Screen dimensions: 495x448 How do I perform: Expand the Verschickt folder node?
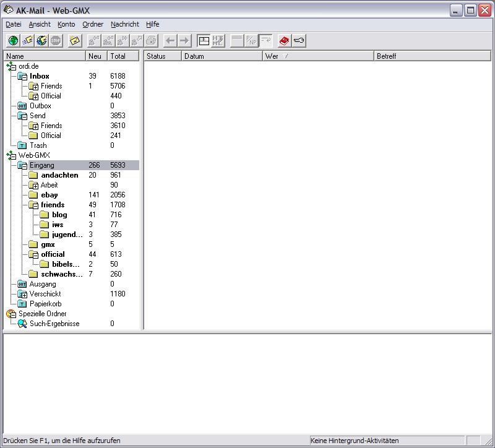pyautogui.click(x=24, y=295)
